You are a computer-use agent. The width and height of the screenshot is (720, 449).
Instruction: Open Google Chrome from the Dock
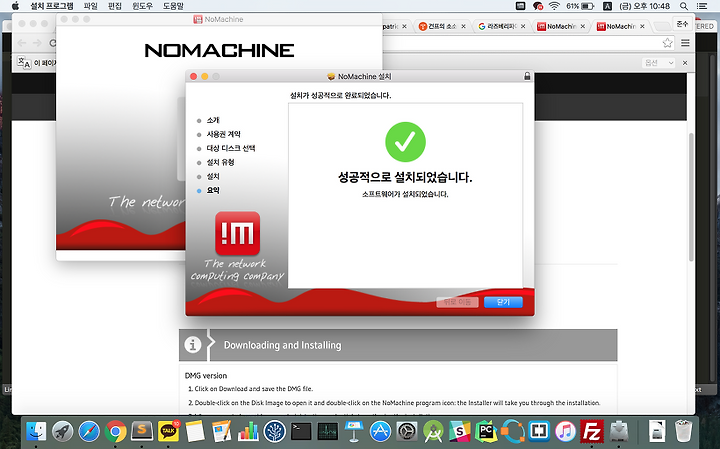pyautogui.click(x=115, y=432)
